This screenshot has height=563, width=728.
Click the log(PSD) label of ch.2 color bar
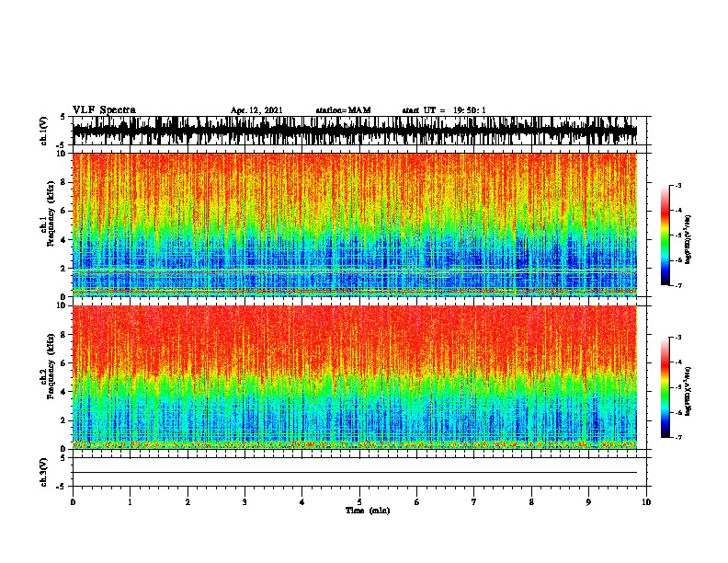coord(688,391)
